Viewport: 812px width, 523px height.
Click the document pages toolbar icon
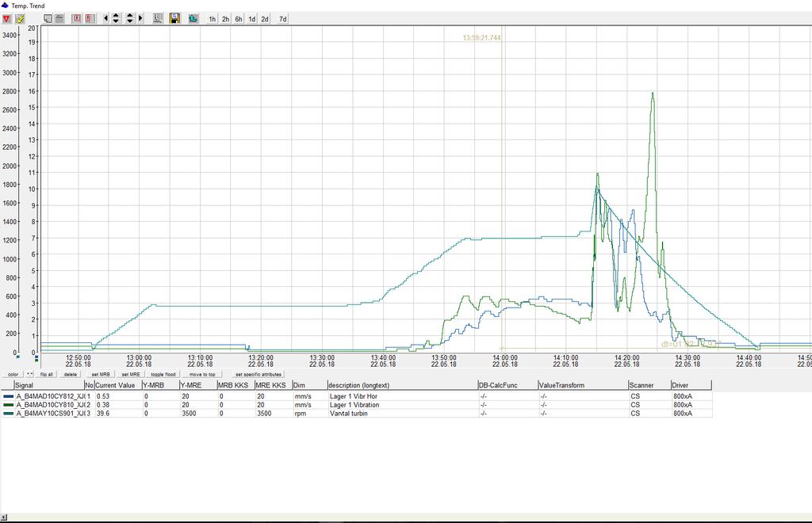point(48,19)
